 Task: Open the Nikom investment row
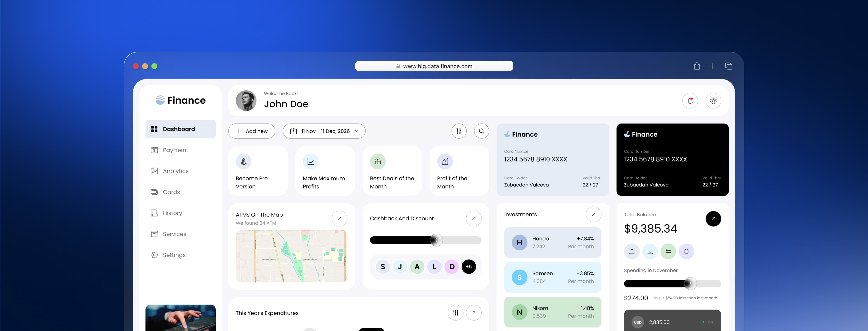tap(553, 312)
